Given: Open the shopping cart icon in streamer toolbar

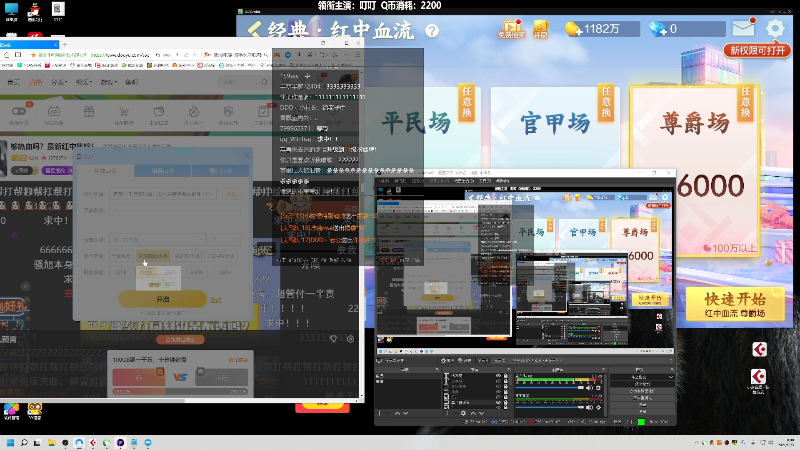Looking at the screenshot, I should click(x=123, y=111).
